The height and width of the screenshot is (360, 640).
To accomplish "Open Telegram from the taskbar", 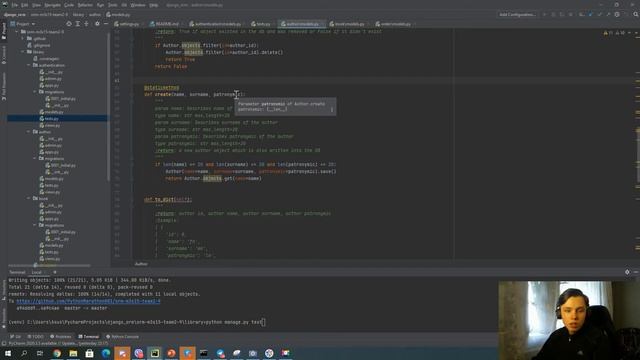I will click(220, 353).
